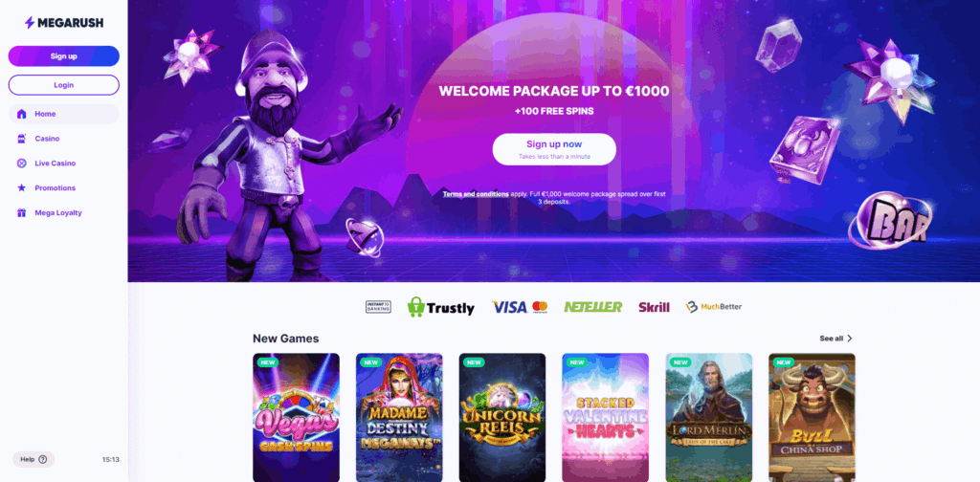Click the Casino slot machine icon
This screenshot has width=980, height=482.
click(22, 139)
